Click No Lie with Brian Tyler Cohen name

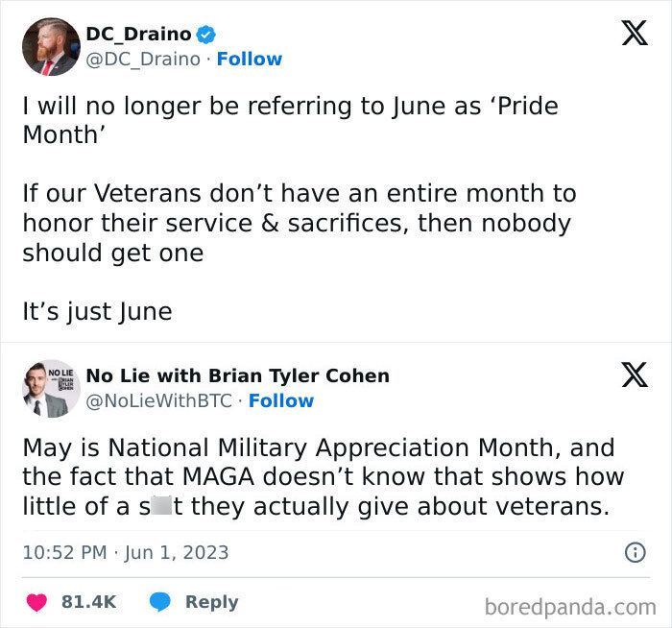click(x=238, y=376)
